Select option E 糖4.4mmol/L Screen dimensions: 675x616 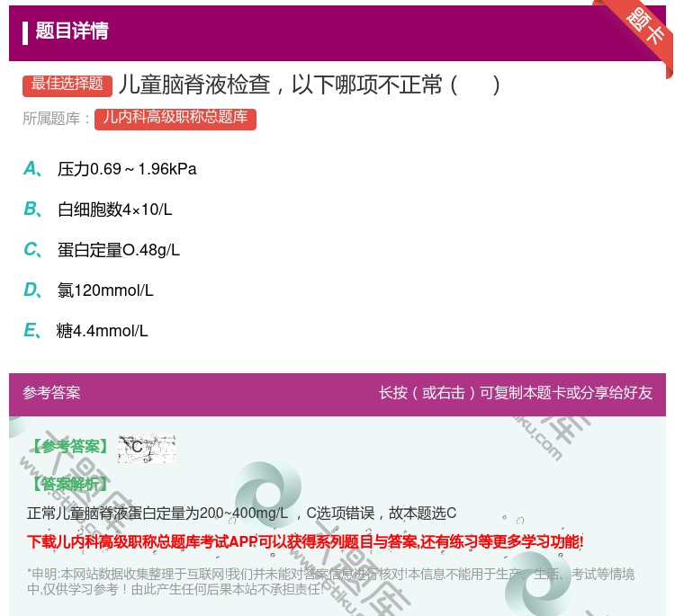[x=85, y=331]
